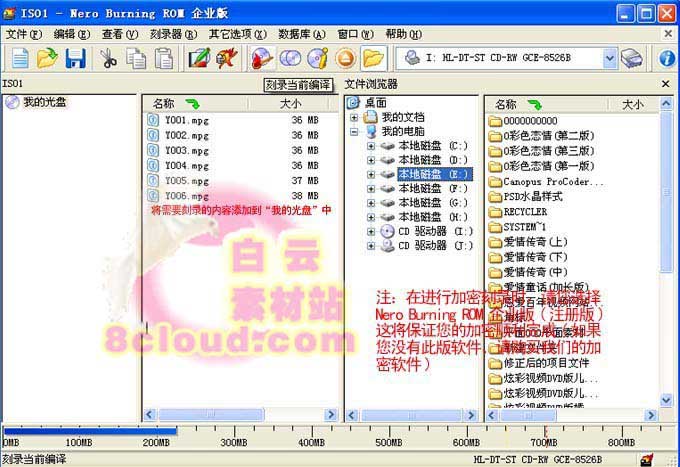
Task: Open compilation with the folder arrow icon
Action: 47,58
